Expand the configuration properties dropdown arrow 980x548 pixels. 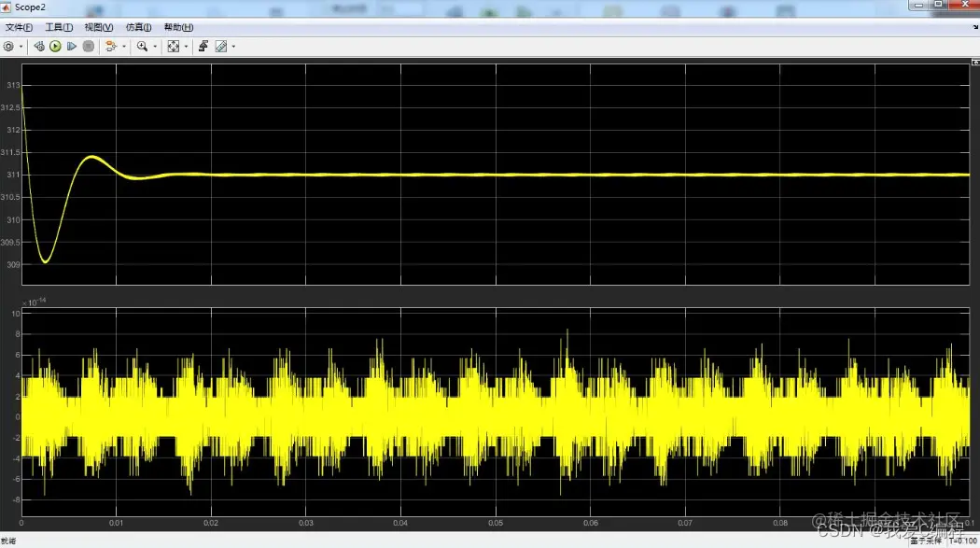point(21,47)
